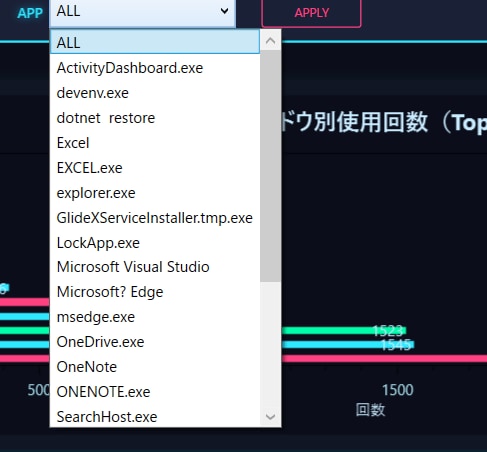Pick dotnet restore from the list
The width and height of the screenshot is (487, 452).
point(155,118)
